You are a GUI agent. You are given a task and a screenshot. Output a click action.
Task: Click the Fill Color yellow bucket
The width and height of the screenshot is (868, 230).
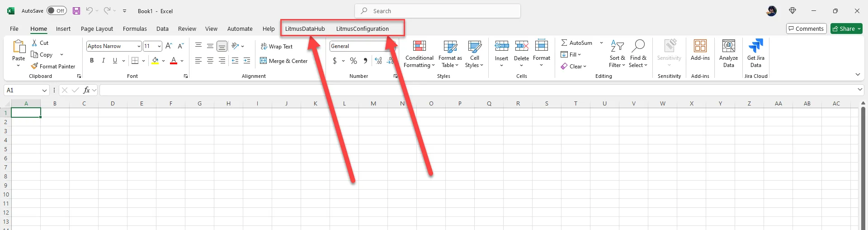[x=156, y=61]
